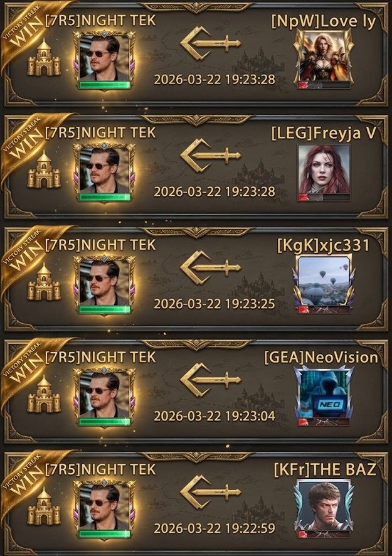
Task: Open the NIGHT TEK avatar in the xjc331 report
Action: [104, 285]
